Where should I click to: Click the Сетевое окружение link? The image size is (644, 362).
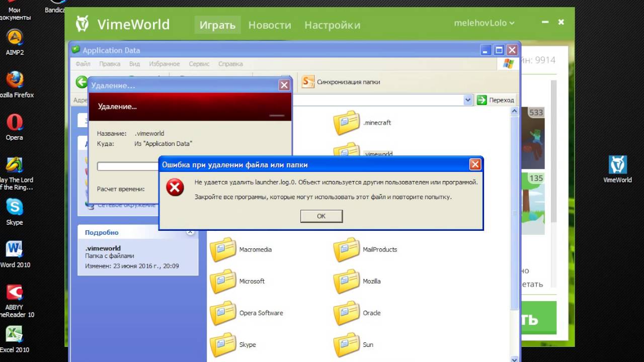[126, 205]
